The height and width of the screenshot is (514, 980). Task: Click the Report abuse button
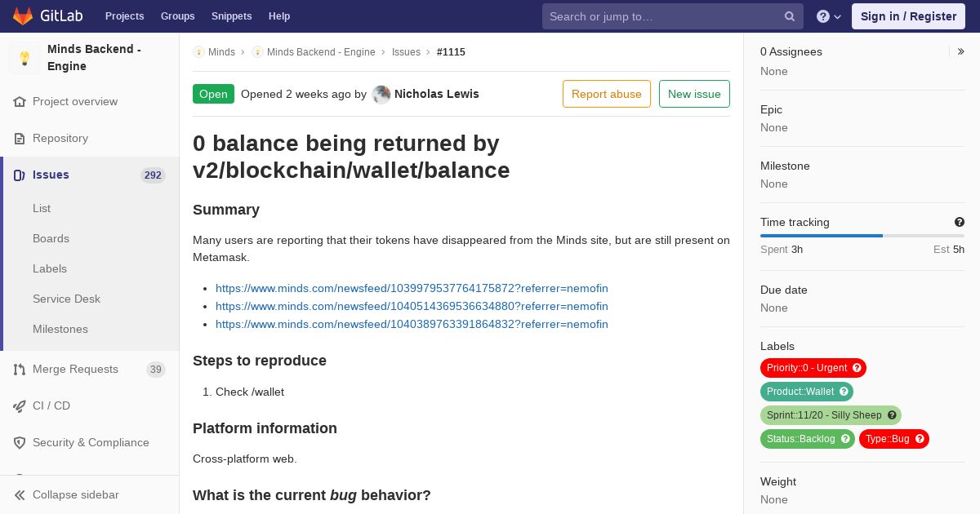coord(607,94)
